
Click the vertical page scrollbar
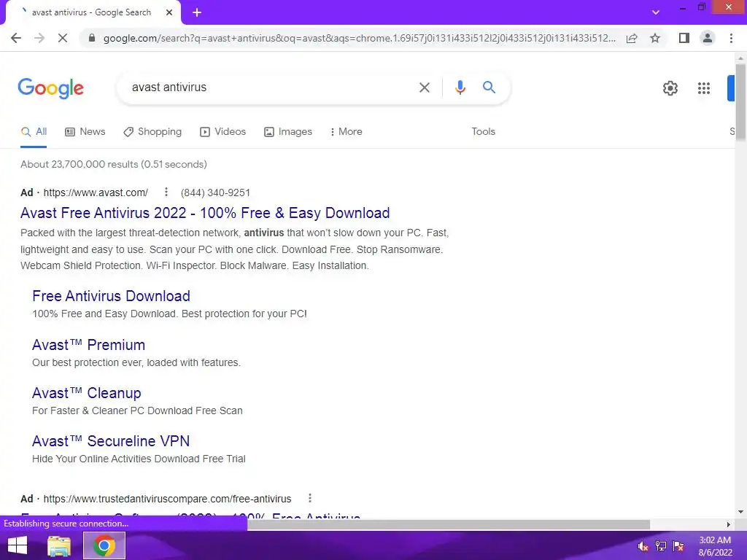[740, 102]
